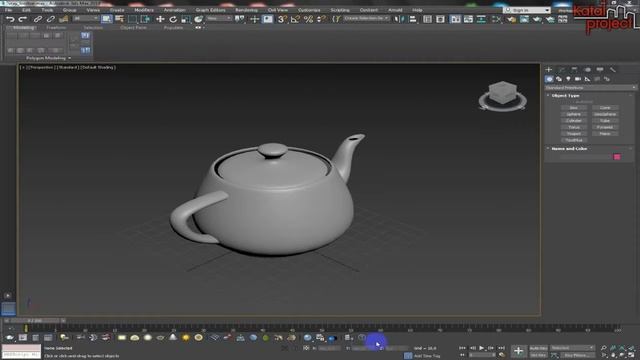Screen dimensions: 640x360
Task: Click the Sphere primitive button
Action: (x=573, y=114)
